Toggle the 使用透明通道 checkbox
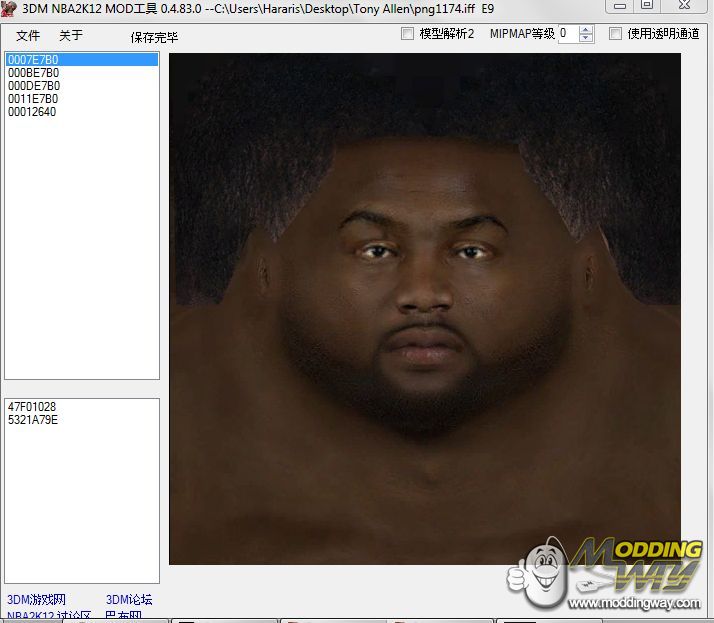Image resolution: width=714 pixels, height=623 pixels. [616, 34]
